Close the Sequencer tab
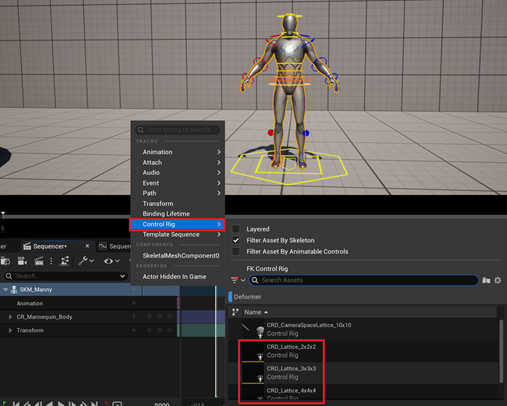The image size is (507, 406). pos(87,246)
